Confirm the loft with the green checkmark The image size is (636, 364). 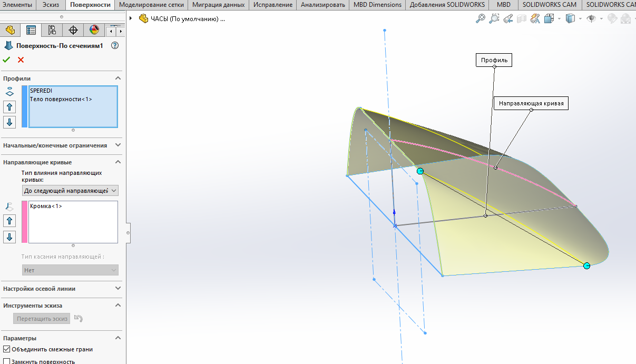click(x=6, y=60)
